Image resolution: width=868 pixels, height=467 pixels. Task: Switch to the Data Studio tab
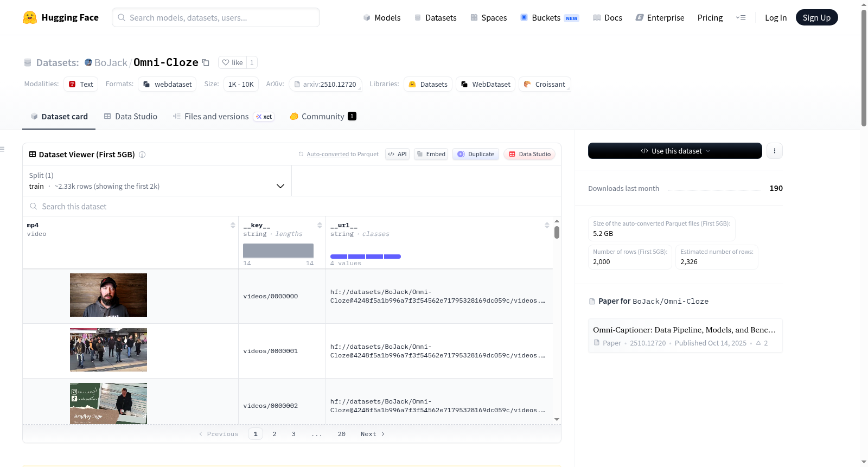pos(131,117)
